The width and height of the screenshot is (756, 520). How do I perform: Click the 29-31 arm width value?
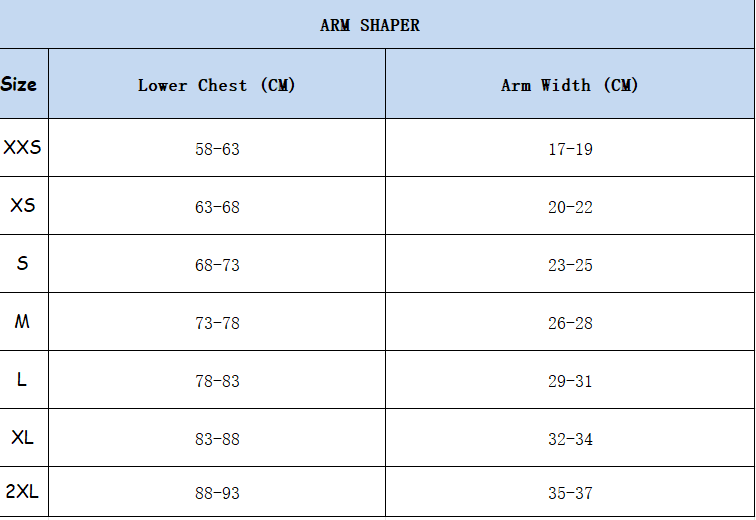(570, 381)
